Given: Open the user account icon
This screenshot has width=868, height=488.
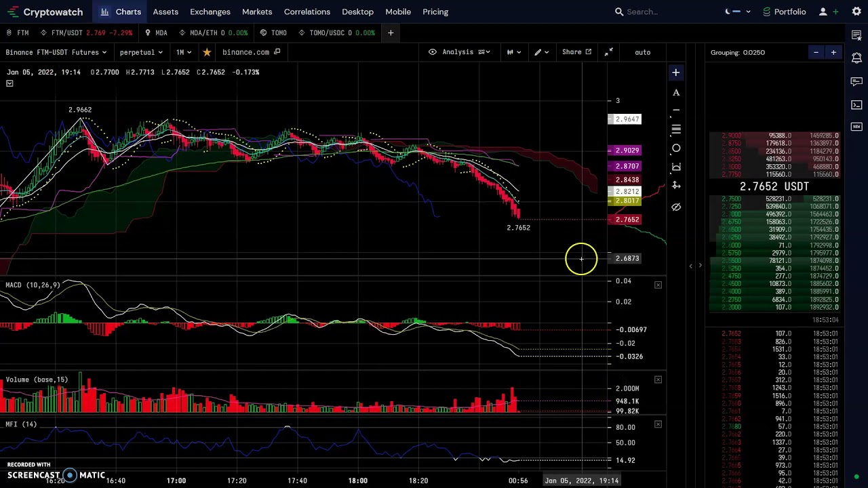Looking at the screenshot, I should tap(823, 12).
